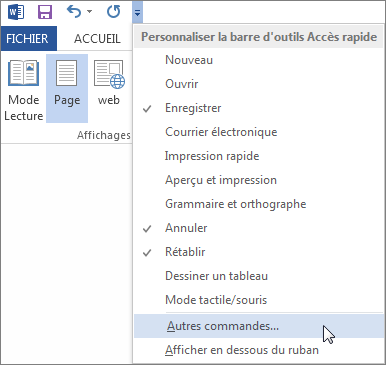Open the FICHIER tab
This screenshot has height=365, width=386.
click(28, 39)
